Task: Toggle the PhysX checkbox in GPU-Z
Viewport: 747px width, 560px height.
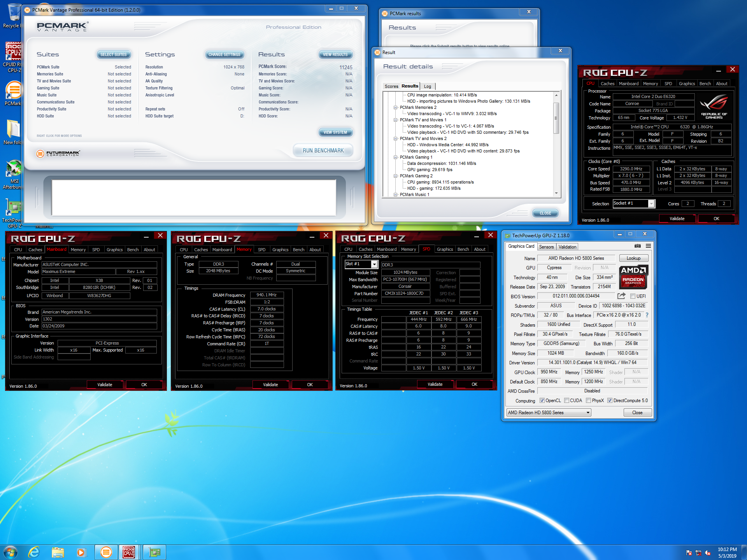Action: pos(588,401)
